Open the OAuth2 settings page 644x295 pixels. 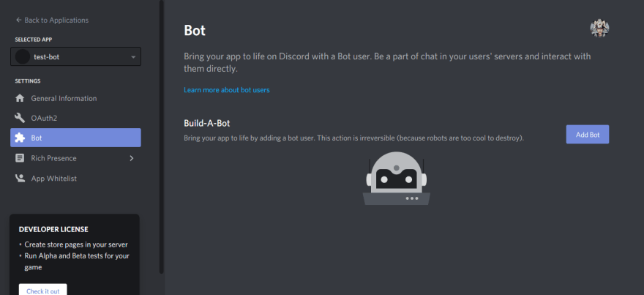tap(75, 119)
